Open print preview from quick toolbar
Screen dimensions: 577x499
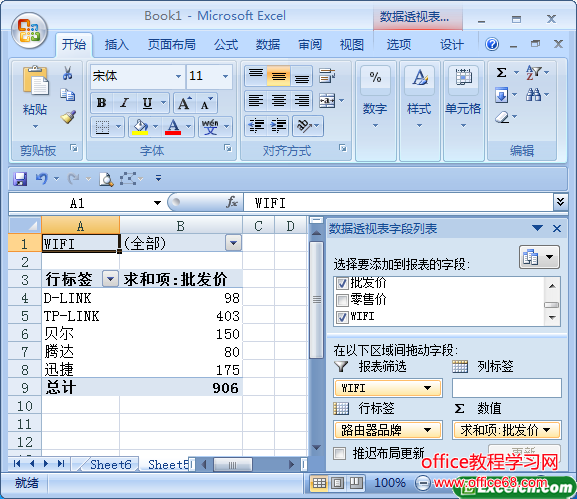pyautogui.click(x=106, y=179)
